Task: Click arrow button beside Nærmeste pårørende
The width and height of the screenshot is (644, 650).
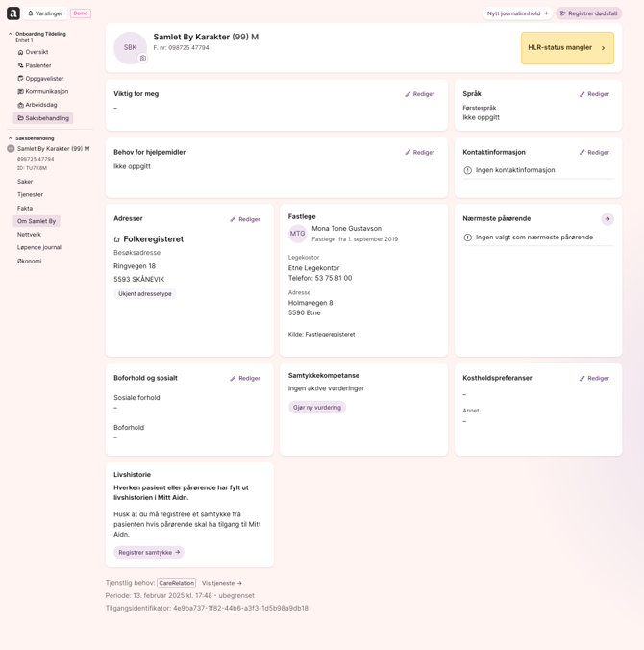Action: point(607,219)
